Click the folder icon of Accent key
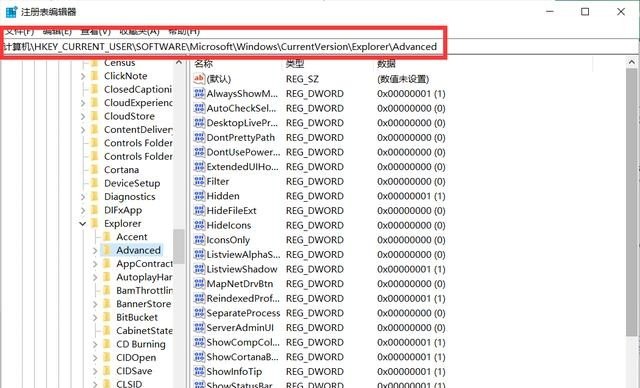The width and height of the screenshot is (640, 388). [x=107, y=237]
